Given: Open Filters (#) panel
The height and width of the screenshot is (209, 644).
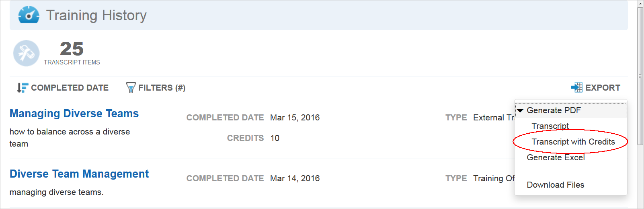Looking at the screenshot, I should coord(162,88).
